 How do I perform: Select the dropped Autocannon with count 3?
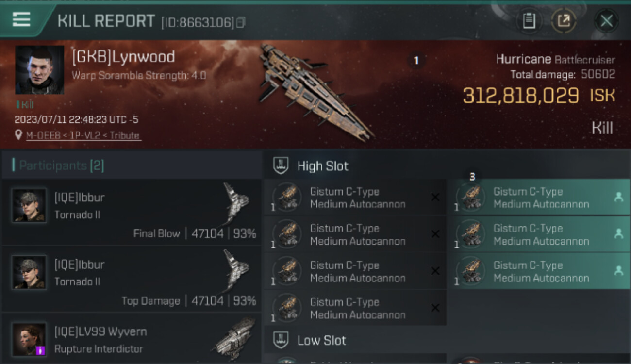pos(539,198)
